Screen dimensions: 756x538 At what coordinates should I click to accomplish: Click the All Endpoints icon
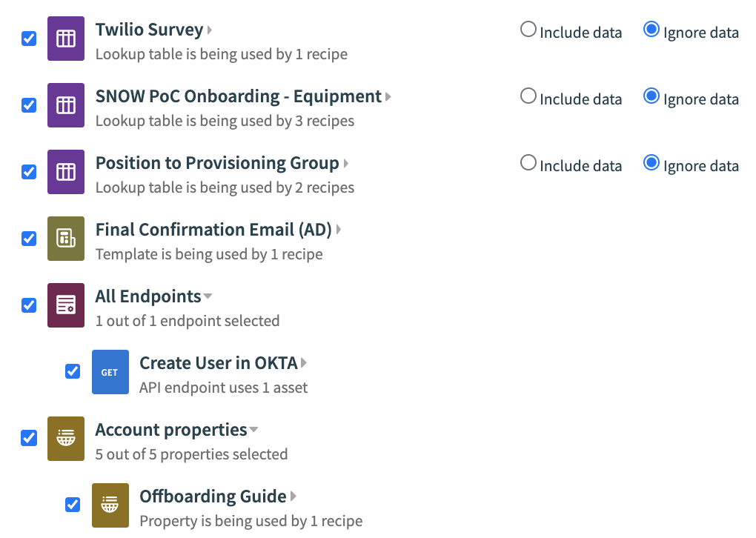click(65, 305)
